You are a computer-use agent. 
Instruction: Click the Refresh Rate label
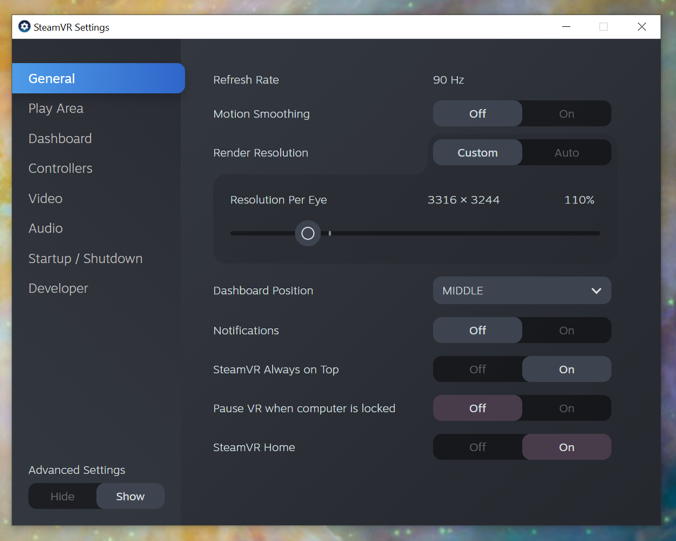(x=246, y=80)
